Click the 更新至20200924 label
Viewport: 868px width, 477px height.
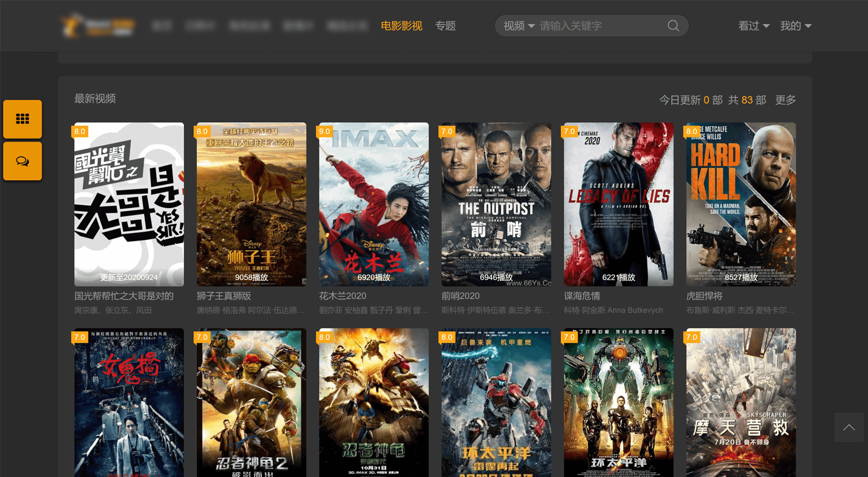(129, 277)
